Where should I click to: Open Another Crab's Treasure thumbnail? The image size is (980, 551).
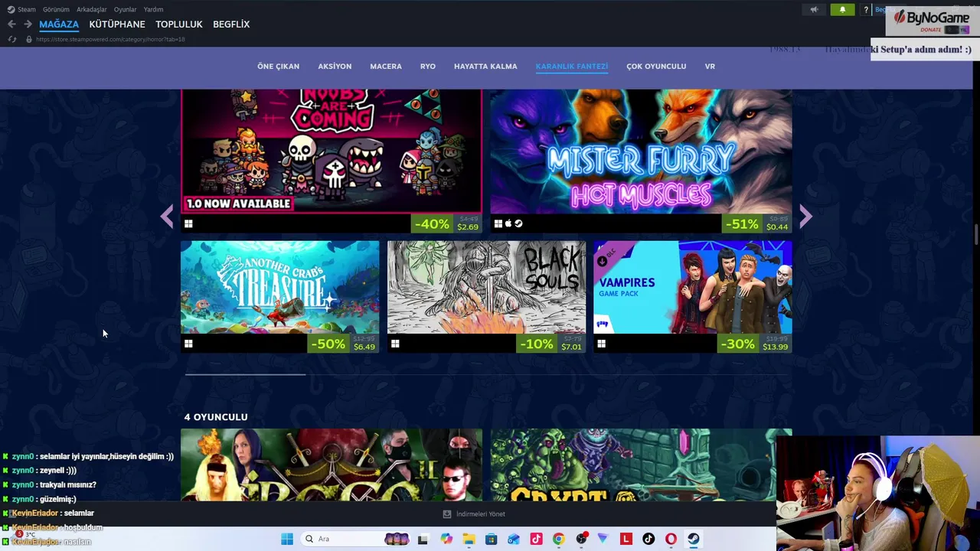tap(279, 287)
